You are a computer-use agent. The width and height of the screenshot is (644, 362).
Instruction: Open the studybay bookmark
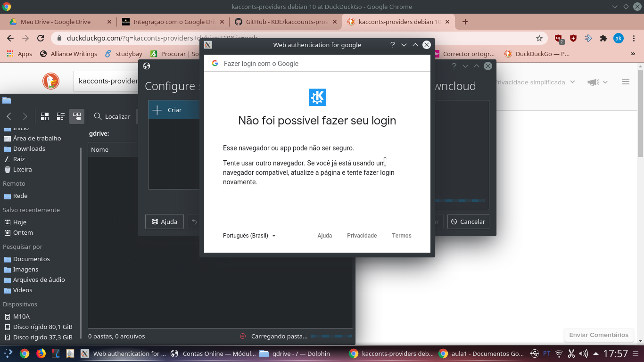point(124,54)
